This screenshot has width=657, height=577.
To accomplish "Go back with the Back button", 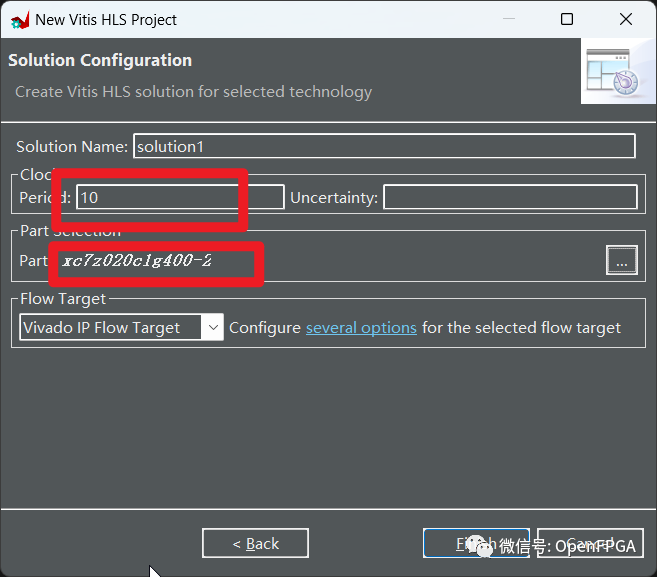I will point(255,543).
